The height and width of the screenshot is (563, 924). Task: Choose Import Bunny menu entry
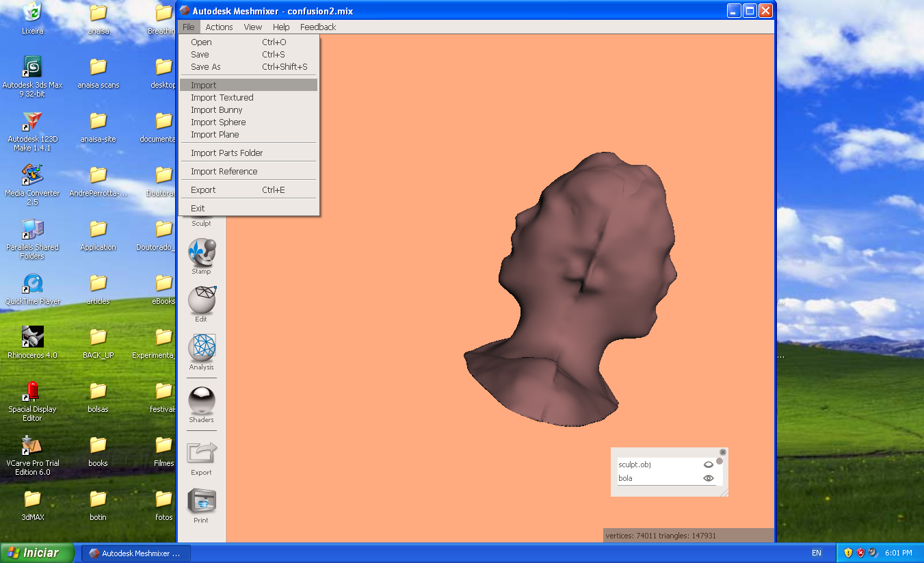pyautogui.click(x=249, y=110)
